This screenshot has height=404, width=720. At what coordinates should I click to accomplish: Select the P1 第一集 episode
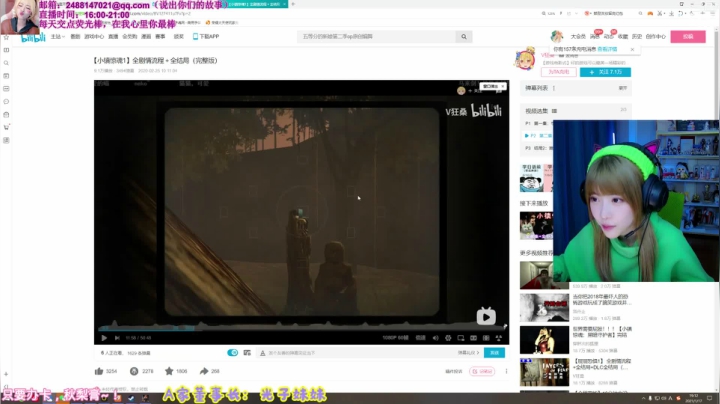pos(539,123)
